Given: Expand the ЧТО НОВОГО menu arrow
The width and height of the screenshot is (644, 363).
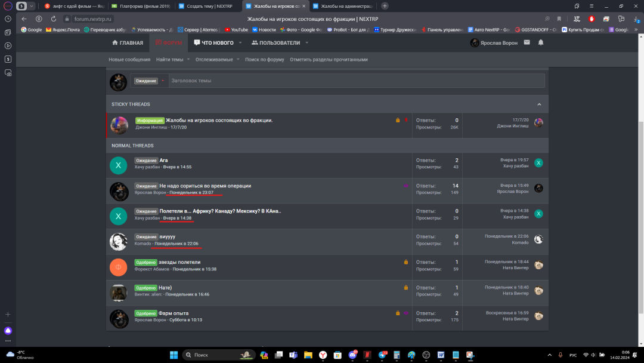Looking at the screenshot, I should 240,43.
